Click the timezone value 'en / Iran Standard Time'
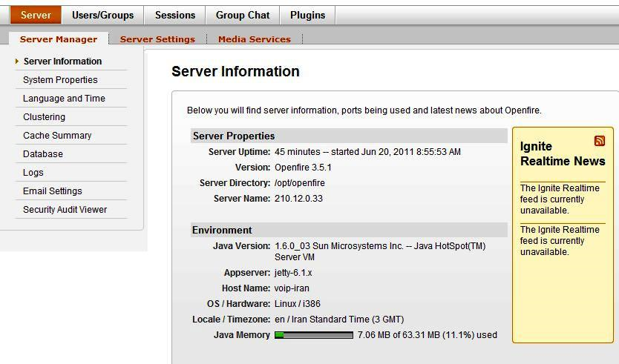This screenshot has height=364, width=619. tap(321, 319)
